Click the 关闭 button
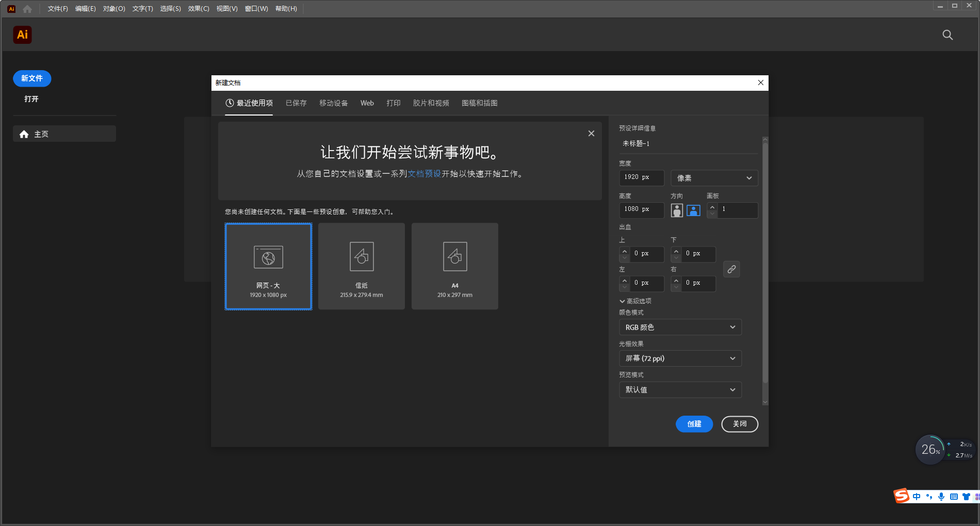Screen dimensions: 980x526 (740, 424)
